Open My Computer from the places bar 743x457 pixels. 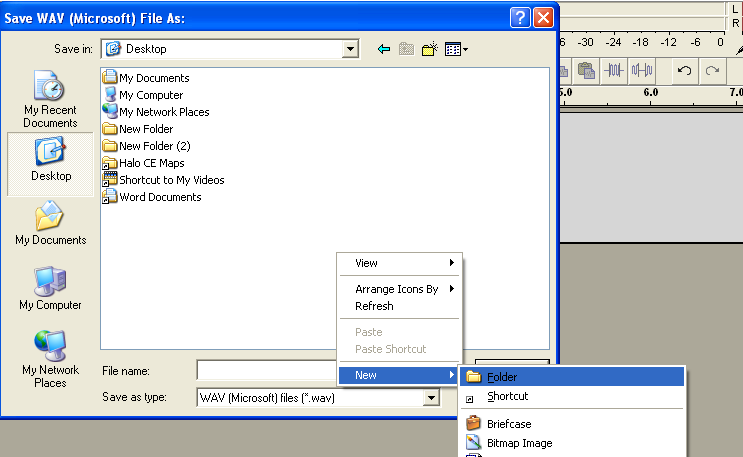[x=50, y=289]
